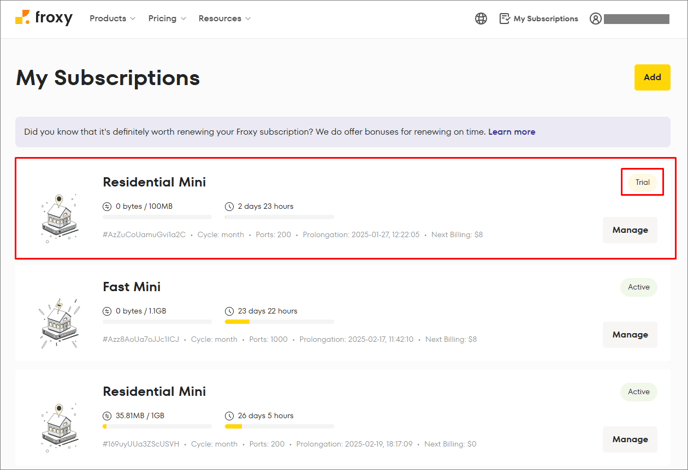Click the trial Residential Mini house illustration
Viewport: 688px width, 470px height.
(x=59, y=218)
